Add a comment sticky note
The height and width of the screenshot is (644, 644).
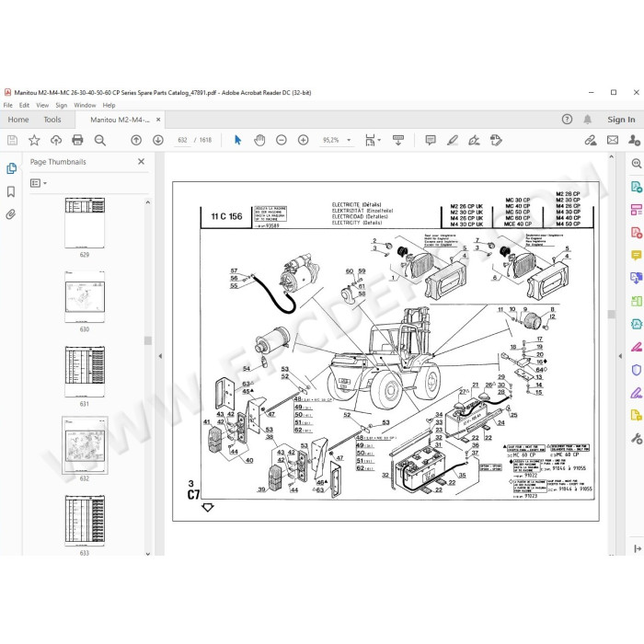pyautogui.click(x=431, y=141)
